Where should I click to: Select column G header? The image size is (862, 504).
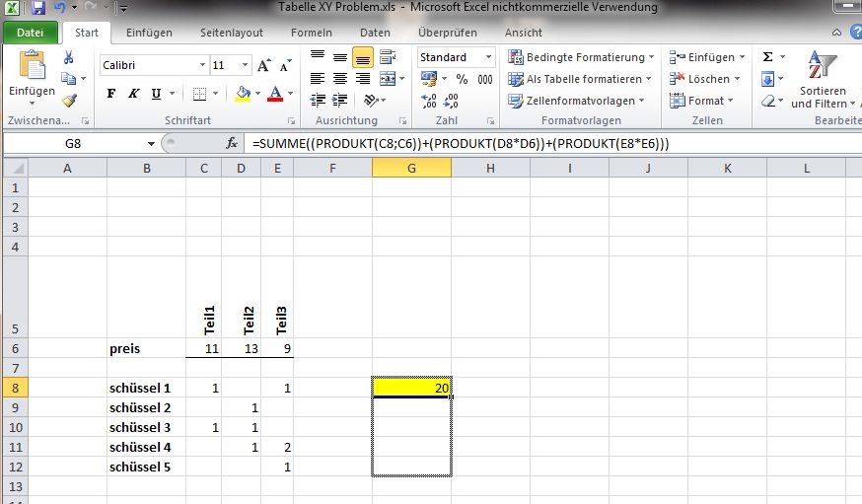(x=411, y=169)
